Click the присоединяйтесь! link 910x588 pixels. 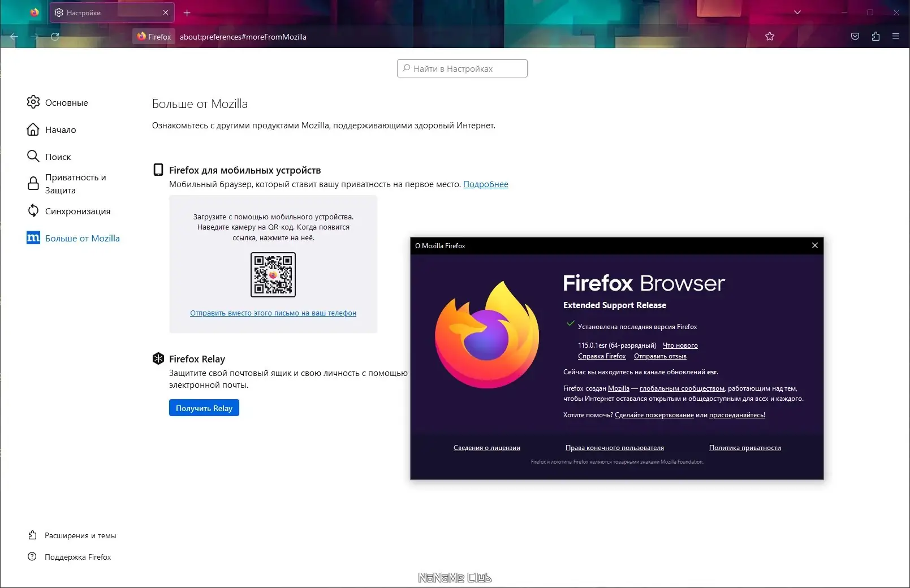click(737, 415)
